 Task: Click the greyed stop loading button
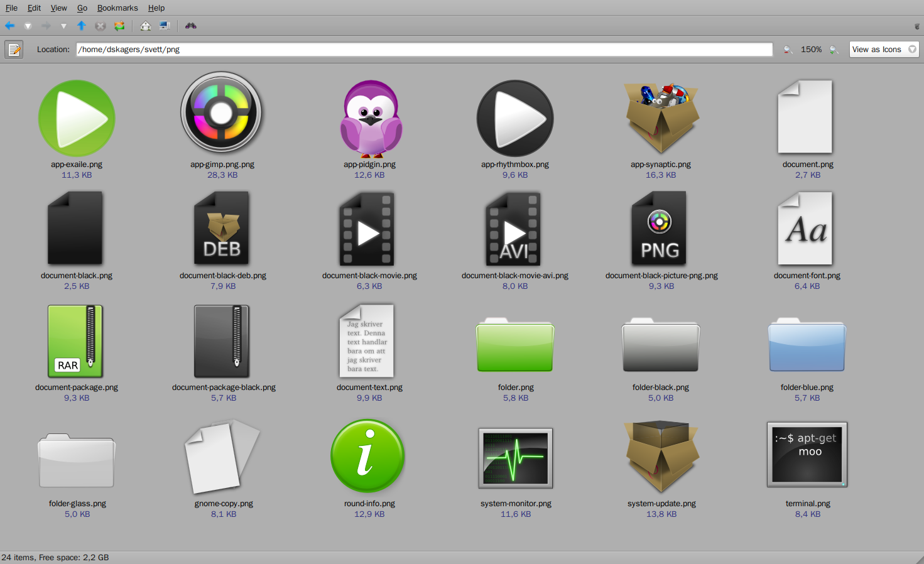pos(100,26)
